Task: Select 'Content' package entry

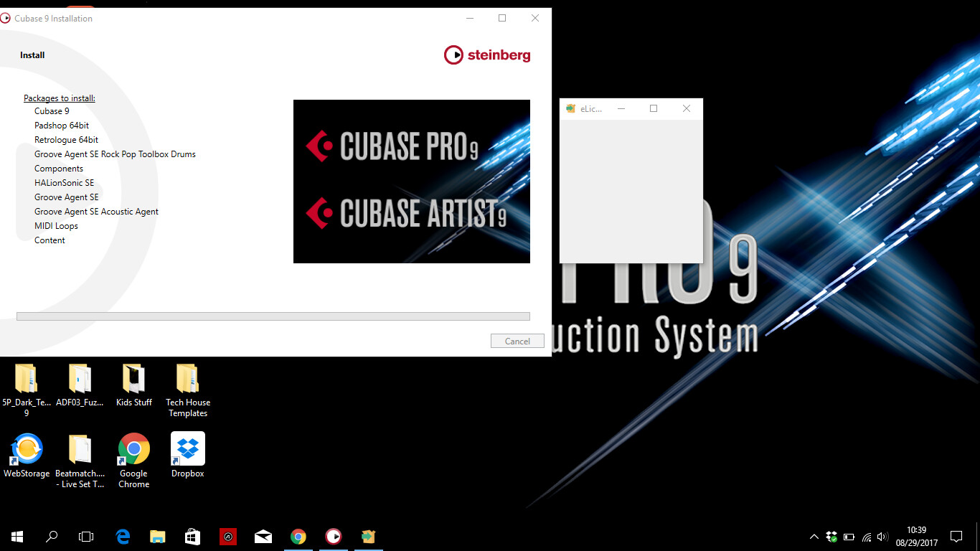Action: click(50, 240)
